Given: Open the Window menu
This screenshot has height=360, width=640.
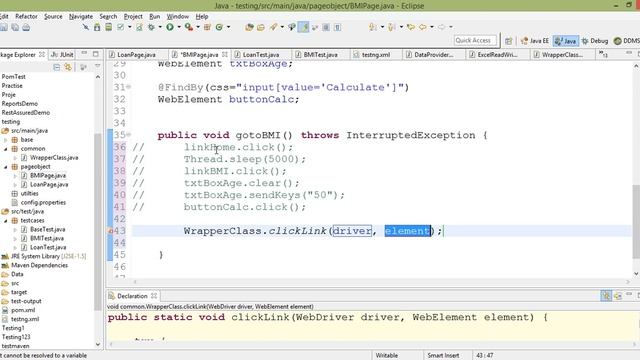Looking at the screenshot, I should 178,16.
